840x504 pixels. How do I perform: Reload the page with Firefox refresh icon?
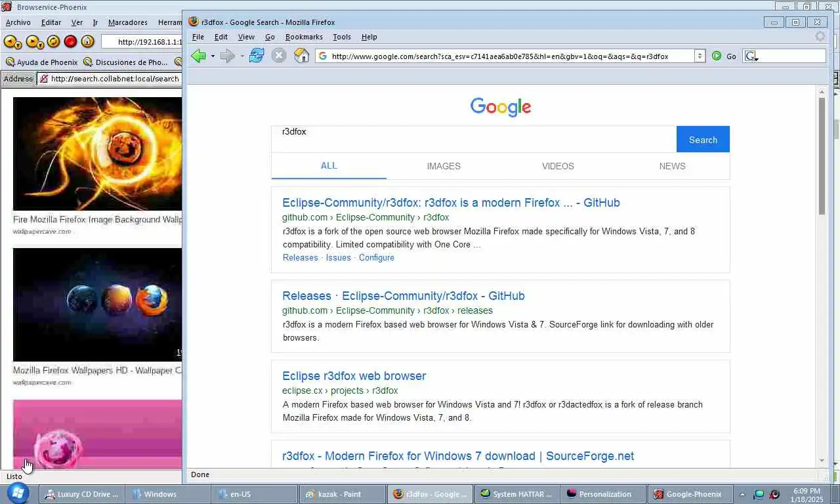point(257,56)
